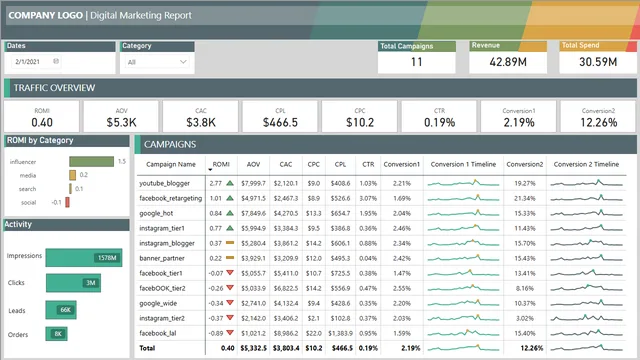640x360 pixels.
Task: Click green up arrow for youtube_blogger
Action: click(x=230, y=183)
